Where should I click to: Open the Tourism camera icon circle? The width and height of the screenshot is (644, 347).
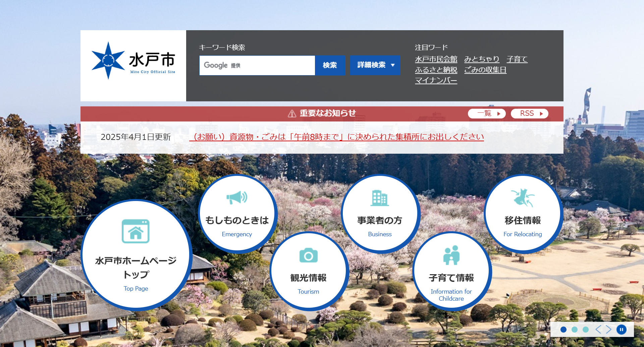pos(308,271)
